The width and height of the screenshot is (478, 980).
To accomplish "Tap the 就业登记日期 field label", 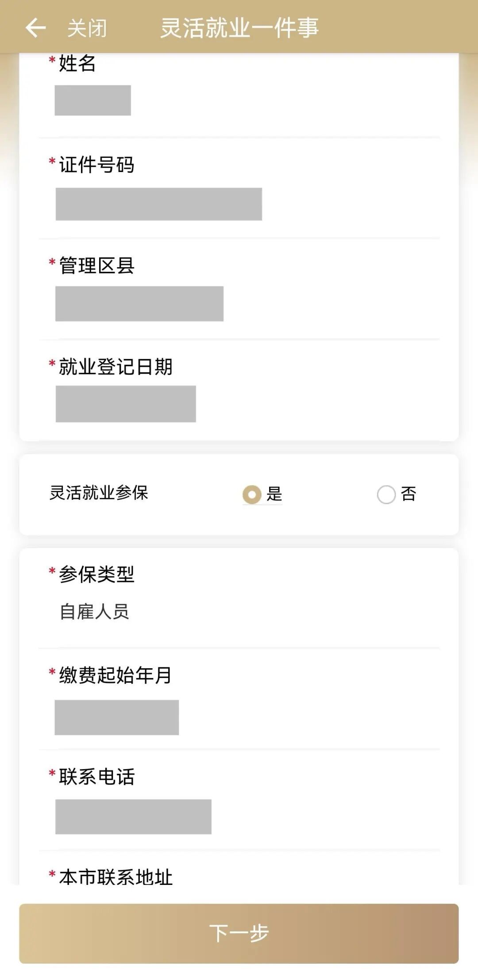I will 115,367.
